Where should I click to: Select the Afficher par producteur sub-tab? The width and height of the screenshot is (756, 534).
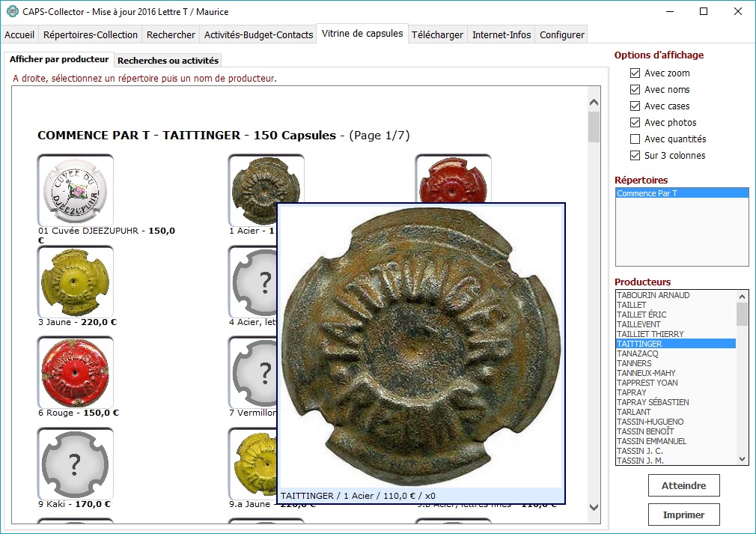click(59, 59)
